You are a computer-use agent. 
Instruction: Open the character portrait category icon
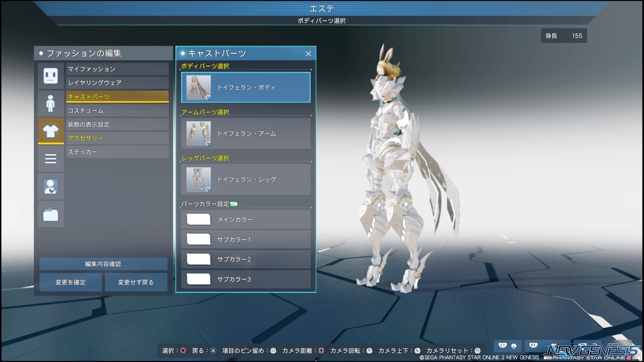50,187
